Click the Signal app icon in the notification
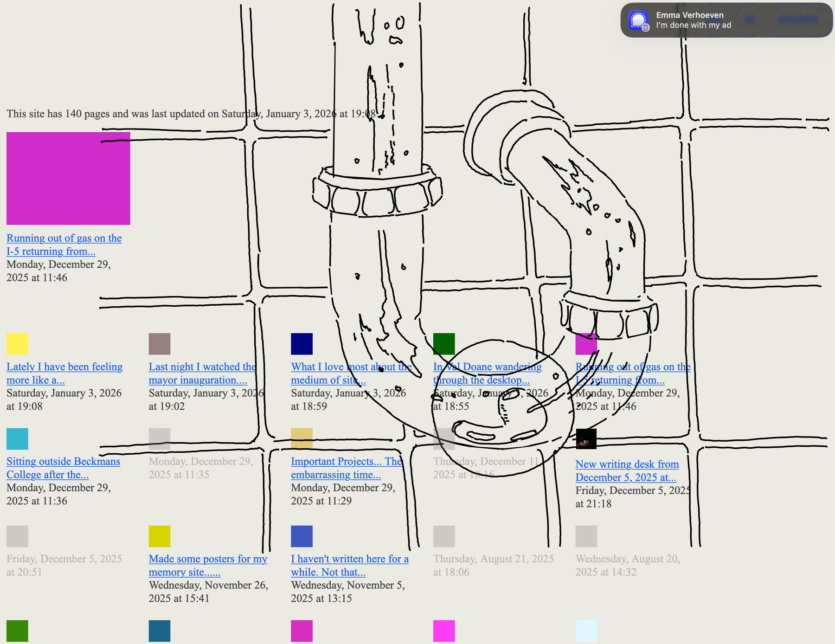Viewport: 835px width, 644px height. (639, 20)
